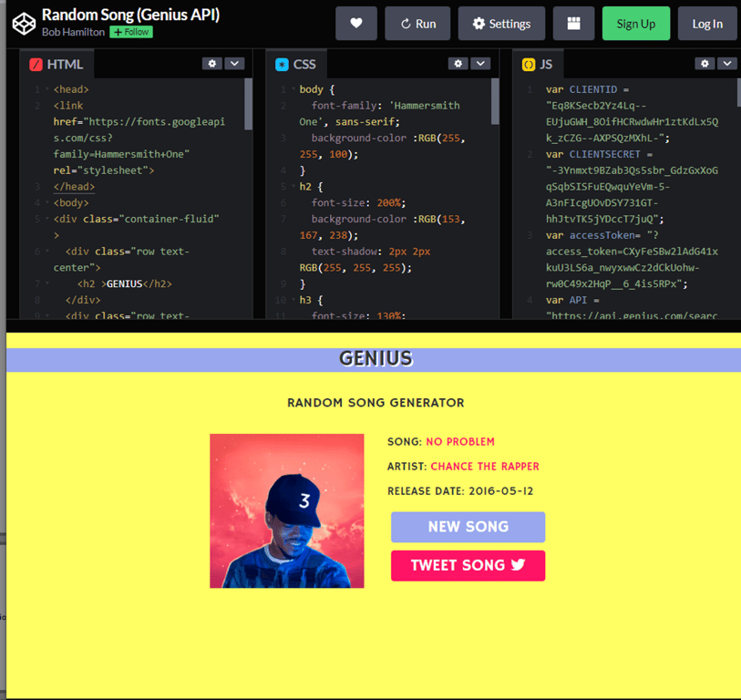741x700 pixels.
Task: Click the HTML editor vertical scrollbar
Action: tap(248, 104)
